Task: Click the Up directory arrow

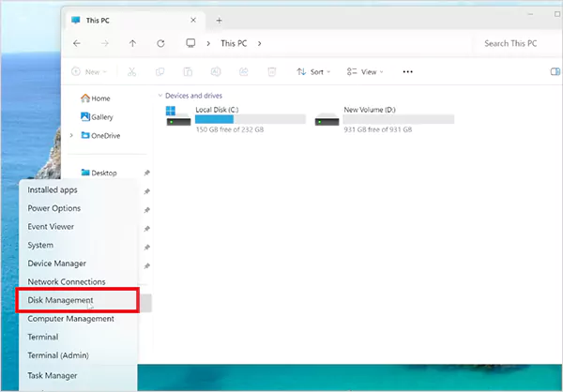Action: (x=132, y=43)
